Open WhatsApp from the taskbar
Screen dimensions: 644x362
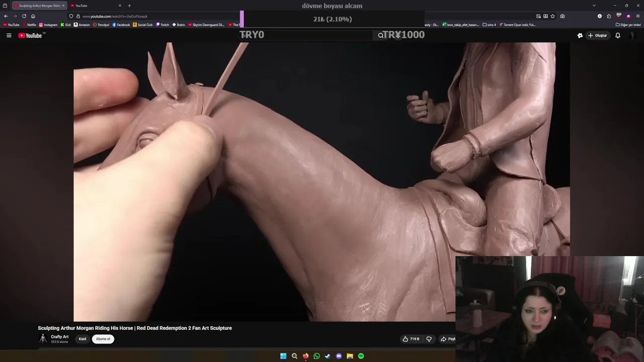316,356
